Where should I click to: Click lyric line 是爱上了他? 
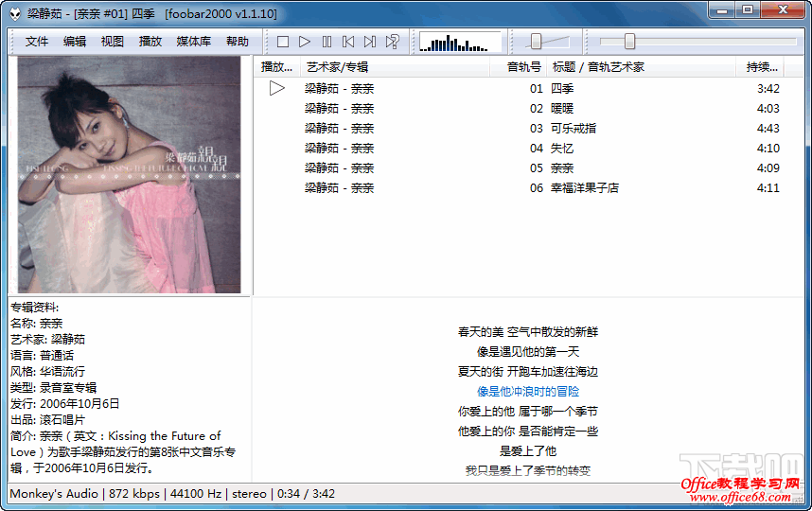coord(528,451)
